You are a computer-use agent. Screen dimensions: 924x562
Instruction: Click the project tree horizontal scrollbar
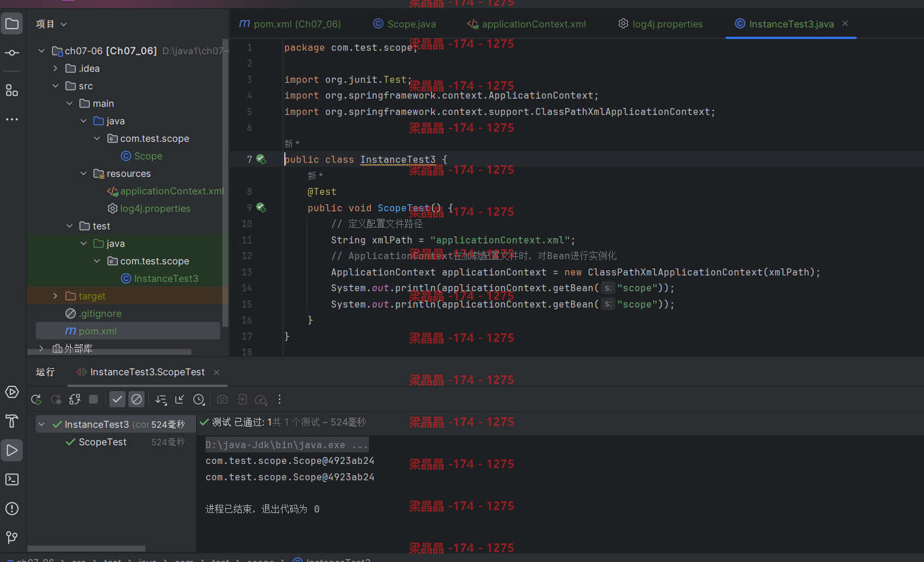109,352
